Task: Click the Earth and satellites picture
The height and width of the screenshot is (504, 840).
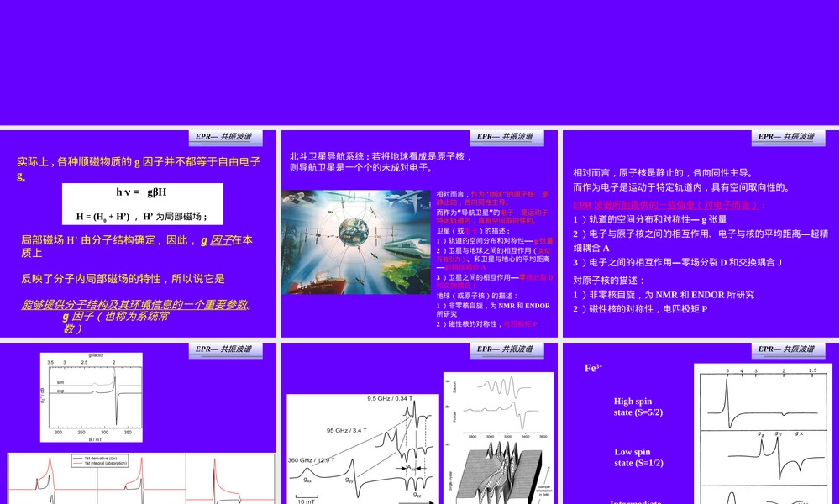Action: coord(356,242)
